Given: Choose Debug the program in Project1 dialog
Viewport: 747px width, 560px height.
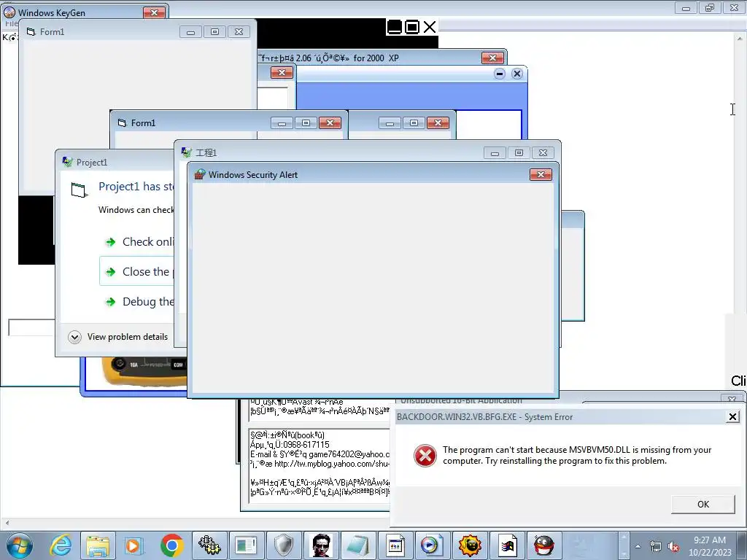Looking at the screenshot, I should (x=139, y=302).
